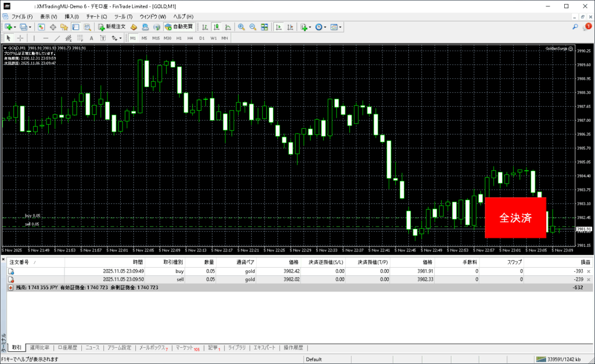Switch to the 口座履歴 tab in terminal
Viewport: 595px width, 364px height.
coord(67,348)
